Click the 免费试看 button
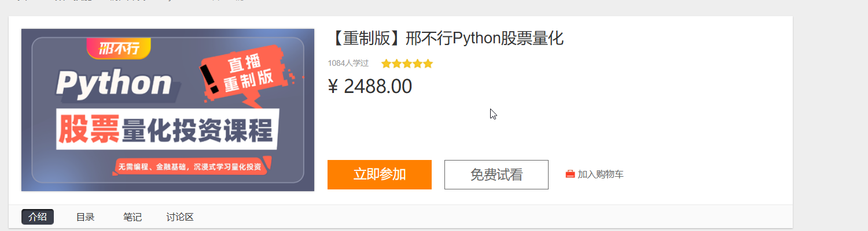The image size is (868, 231). [496, 174]
